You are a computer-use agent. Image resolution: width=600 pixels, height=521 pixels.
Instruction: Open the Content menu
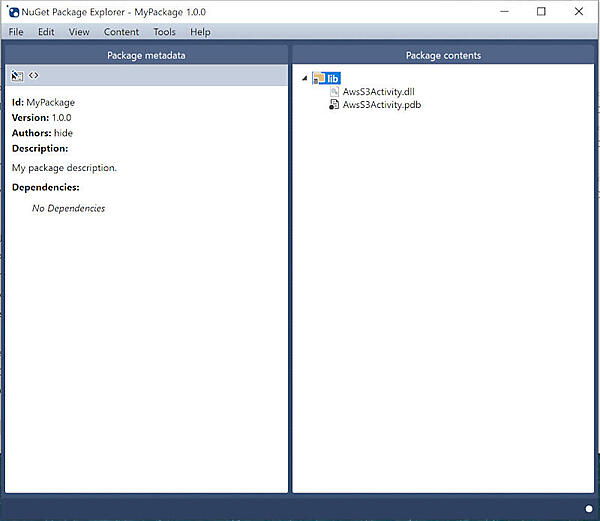tap(121, 32)
